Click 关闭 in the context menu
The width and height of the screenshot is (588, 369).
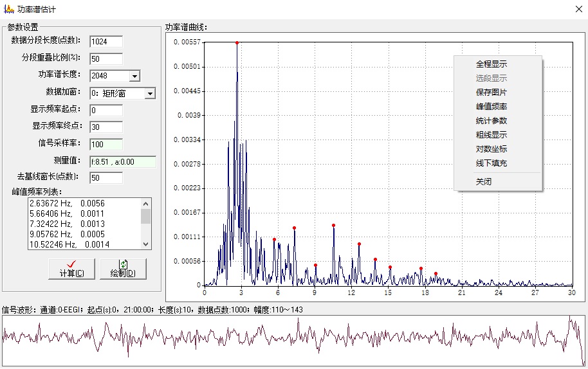tap(484, 182)
